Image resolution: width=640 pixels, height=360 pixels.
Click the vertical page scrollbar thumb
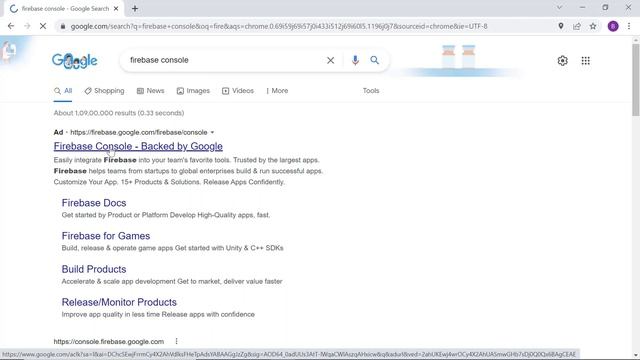coord(636,80)
